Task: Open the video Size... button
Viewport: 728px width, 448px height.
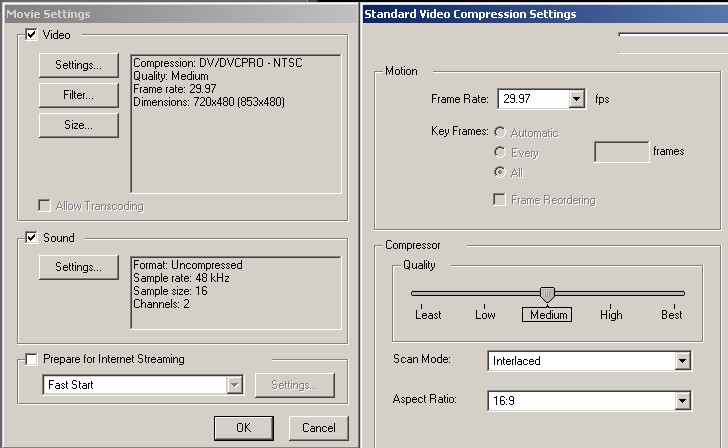Action: point(78,125)
